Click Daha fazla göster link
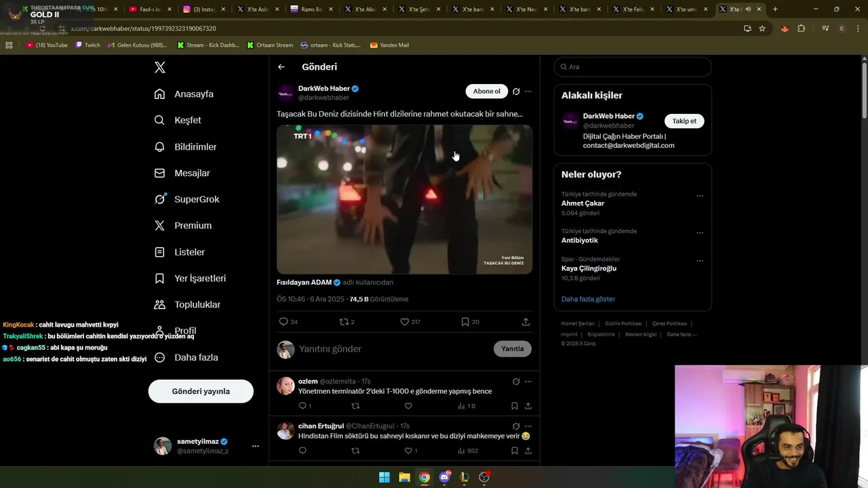The image size is (868, 488). coord(588,299)
